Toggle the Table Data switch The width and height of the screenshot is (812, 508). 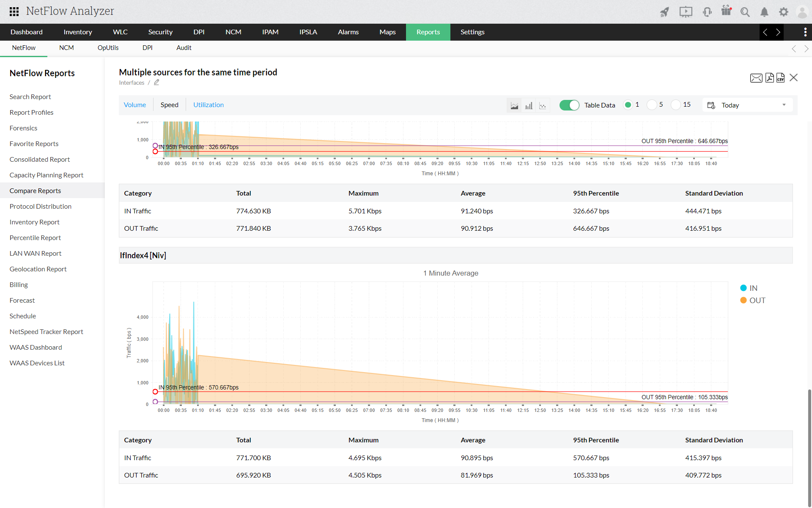569,105
